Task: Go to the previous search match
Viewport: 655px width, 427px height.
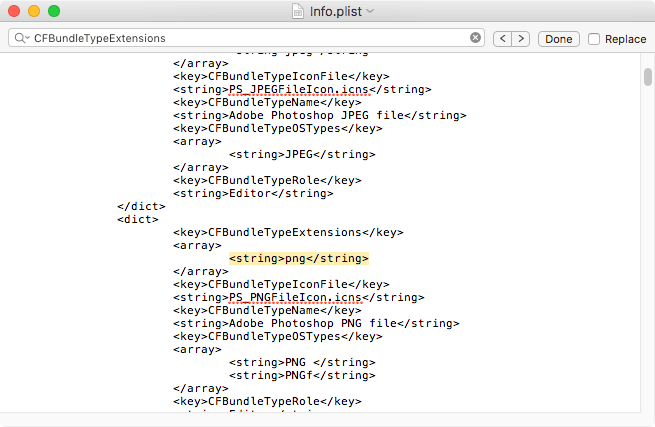Action: click(x=503, y=38)
